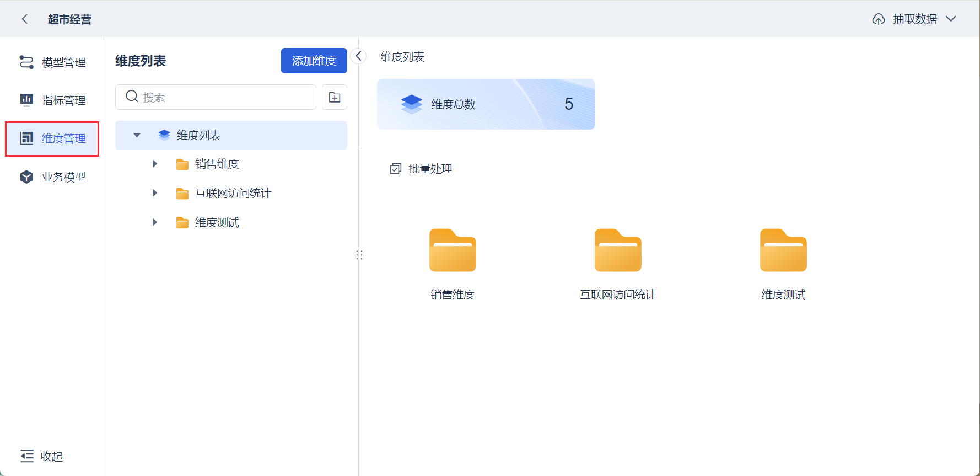Collapse the 维度列表 tree root arrow
Image resolution: width=980 pixels, height=476 pixels.
137,135
